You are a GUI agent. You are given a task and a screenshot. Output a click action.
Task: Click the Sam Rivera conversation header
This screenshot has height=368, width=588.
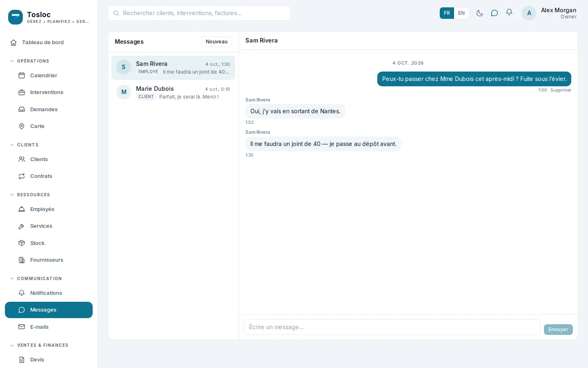261,40
